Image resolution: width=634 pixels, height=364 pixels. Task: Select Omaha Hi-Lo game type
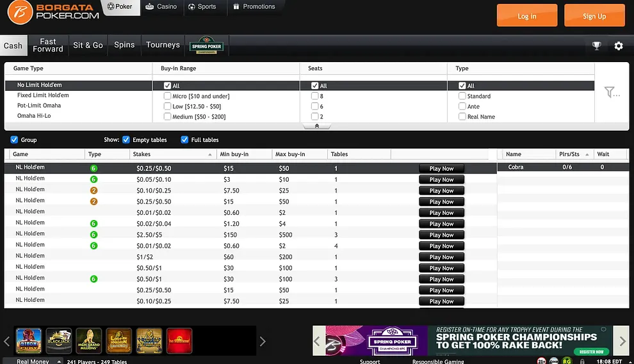click(34, 116)
